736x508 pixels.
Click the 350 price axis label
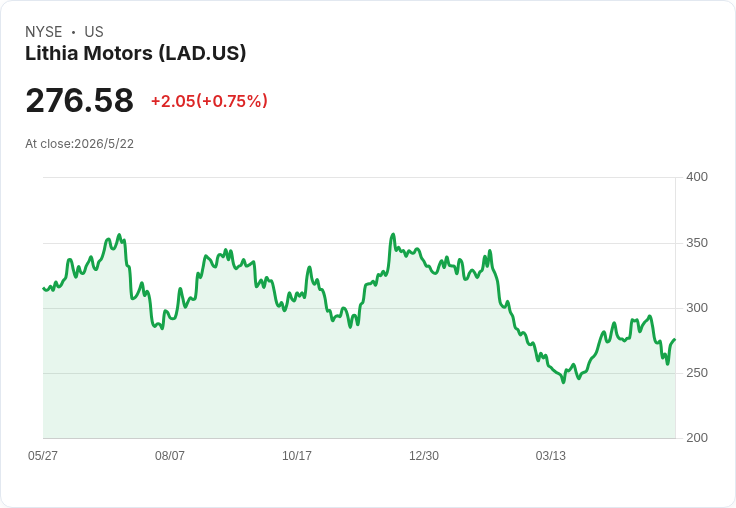click(697, 243)
